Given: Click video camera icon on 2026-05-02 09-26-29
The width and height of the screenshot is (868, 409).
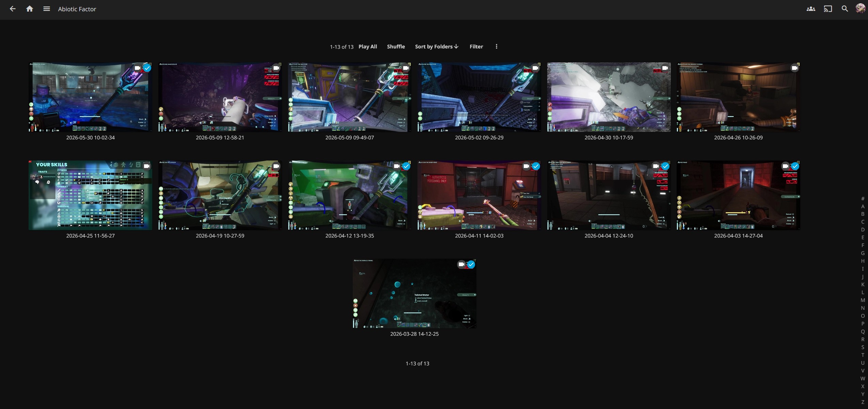Looking at the screenshot, I should 535,68.
